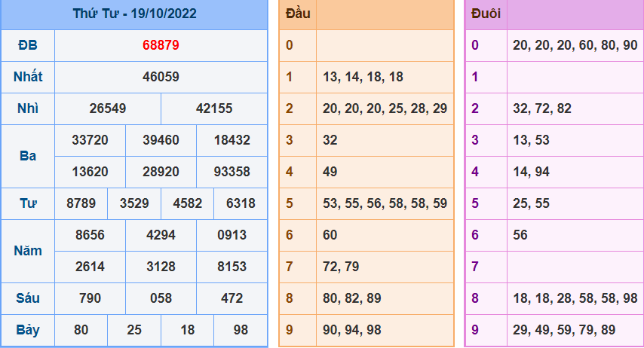The height and width of the screenshot is (348, 644).
Task: Select seventh prize number 25
Action: (134, 329)
